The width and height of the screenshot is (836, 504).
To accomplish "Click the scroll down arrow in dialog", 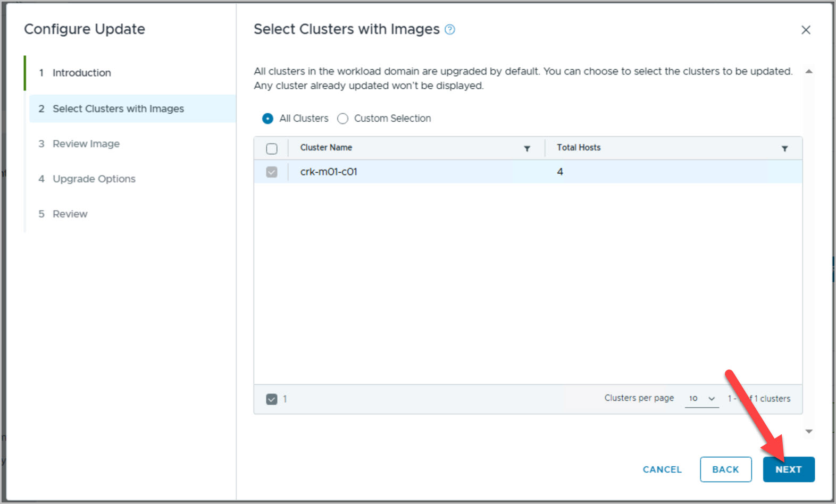I will click(x=809, y=432).
